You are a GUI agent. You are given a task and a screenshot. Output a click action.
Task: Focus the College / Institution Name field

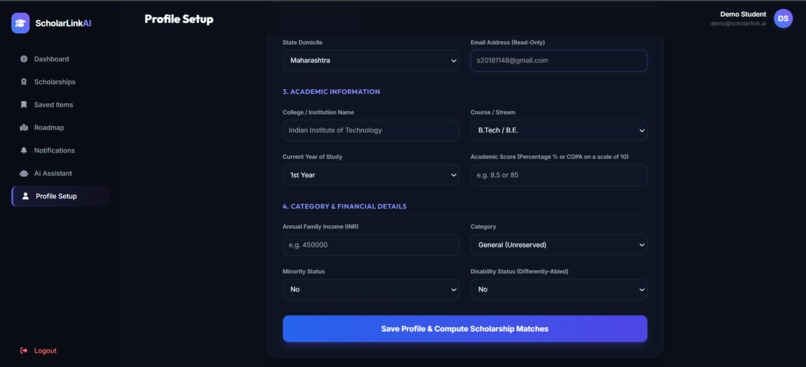[x=371, y=131]
